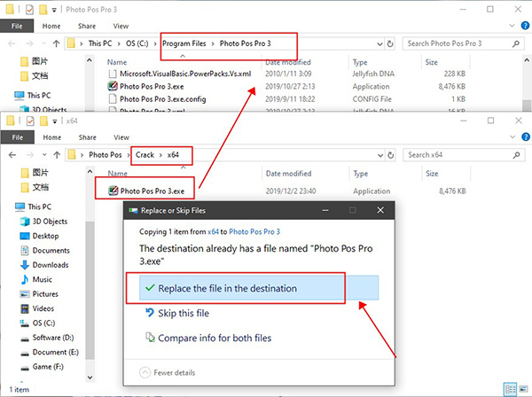Click Photo Pos Pro 3 destination link
This screenshot has height=397, width=532.
pyautogui.click(x=254, y=232)
